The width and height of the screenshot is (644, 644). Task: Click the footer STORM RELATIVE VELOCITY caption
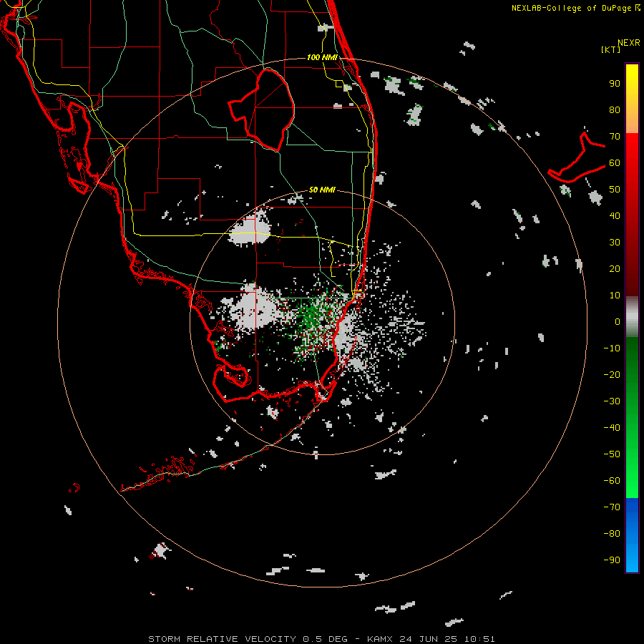click(x=321, y=639)
